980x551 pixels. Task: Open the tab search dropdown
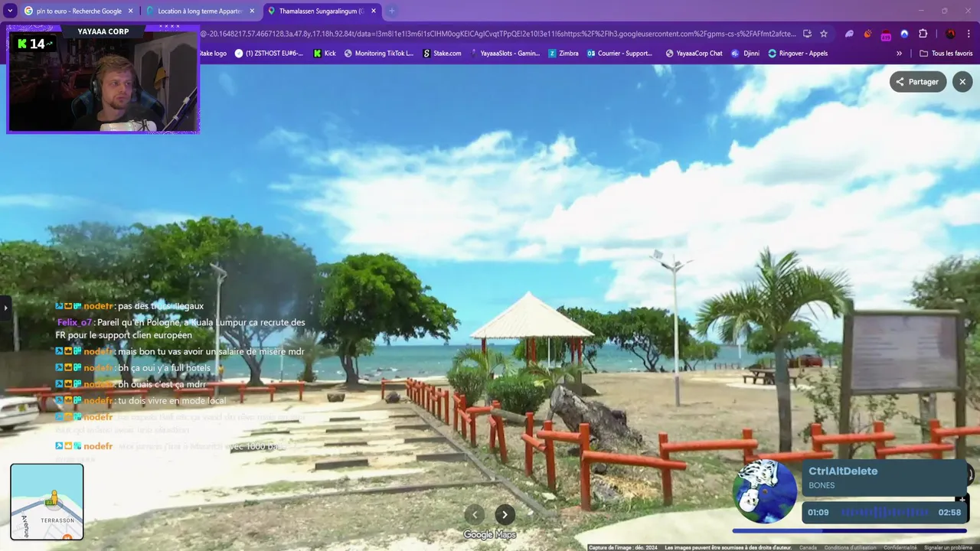pos(10,11)
